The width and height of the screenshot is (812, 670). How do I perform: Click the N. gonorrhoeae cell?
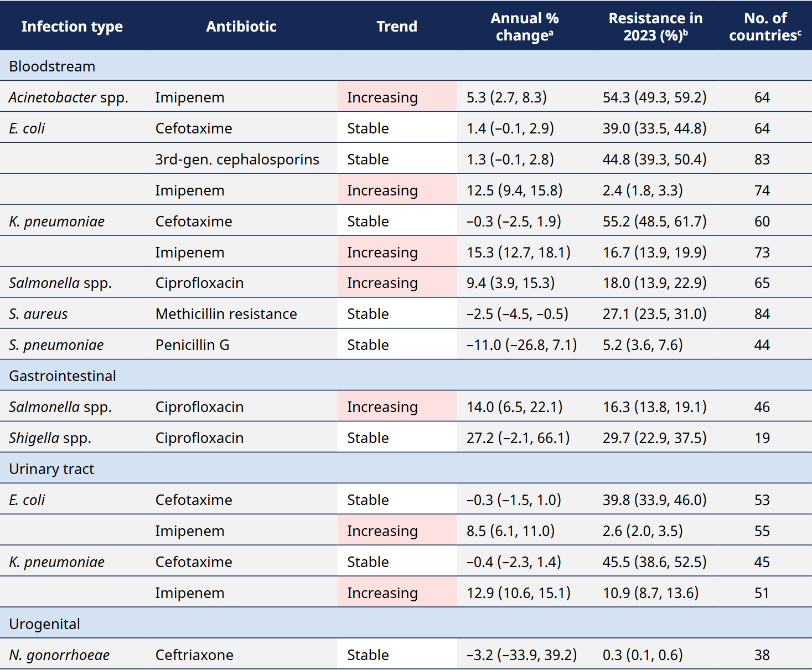[x=59, y=655]
